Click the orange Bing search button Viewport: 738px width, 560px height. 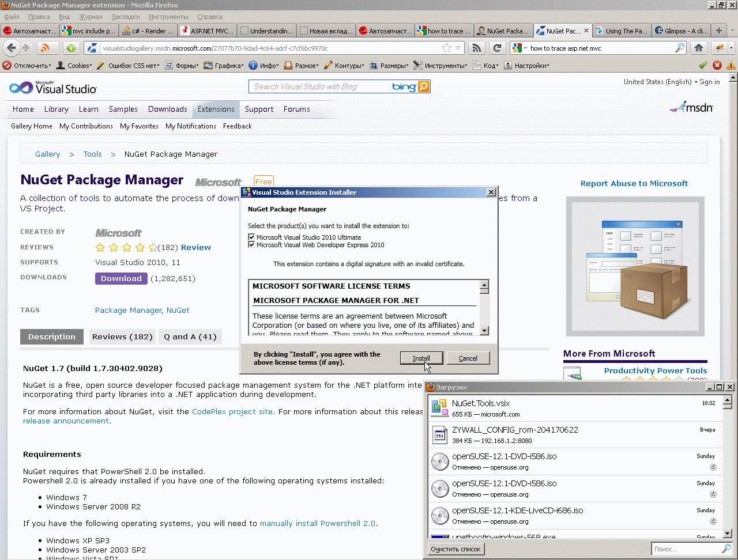tap(424, 86)
